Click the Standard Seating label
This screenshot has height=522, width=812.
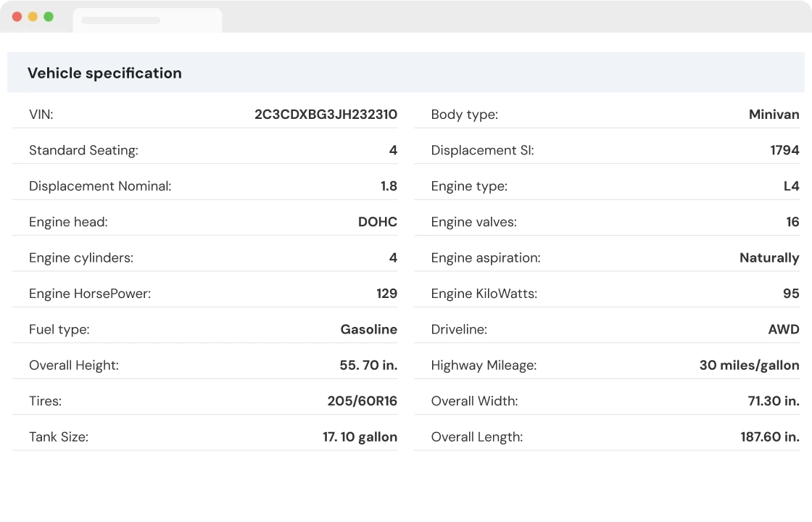tap(83, 151)
